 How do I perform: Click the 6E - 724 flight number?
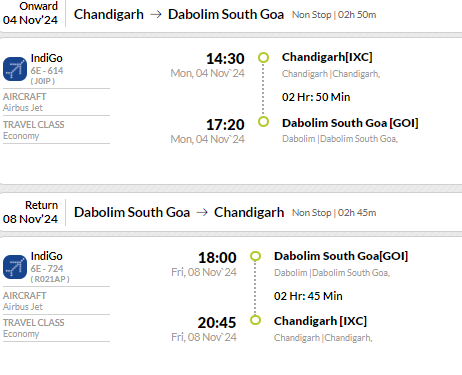47,268
